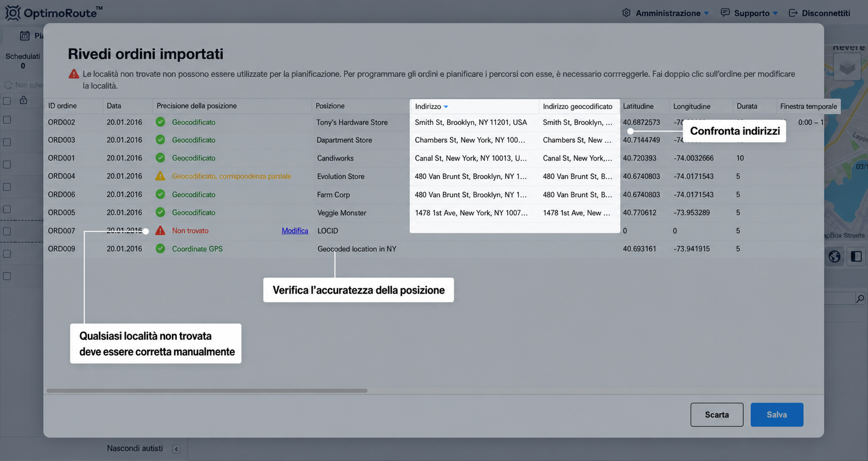Tick the sixth row checkbox in the background list
The height and width of the screenshot is (461, 868).
7,231
